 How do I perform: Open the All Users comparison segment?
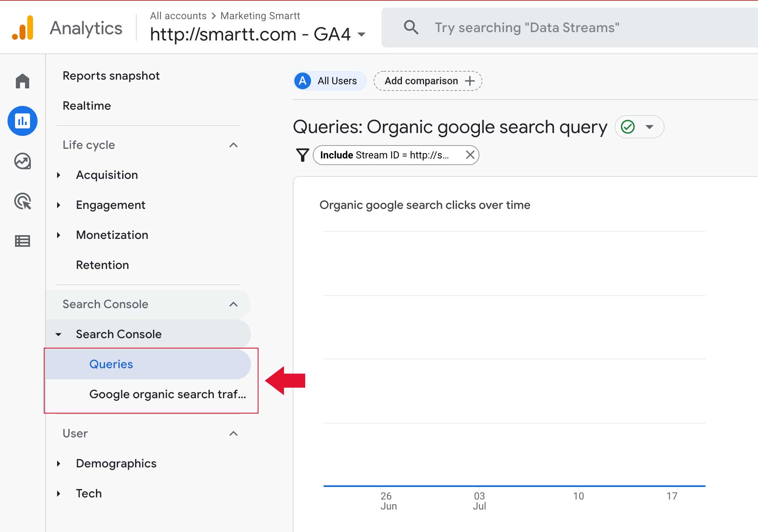329,81
